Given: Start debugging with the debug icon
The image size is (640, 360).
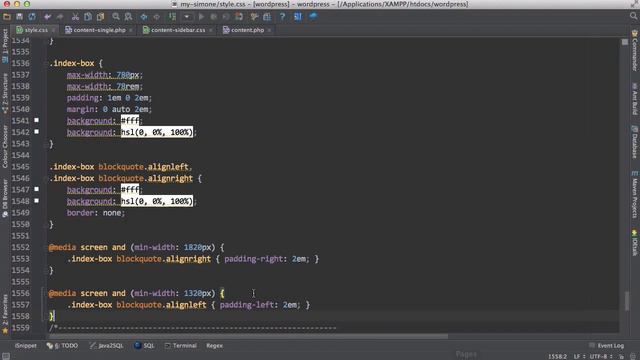Looking at the screenshot, I should (213, 17).
